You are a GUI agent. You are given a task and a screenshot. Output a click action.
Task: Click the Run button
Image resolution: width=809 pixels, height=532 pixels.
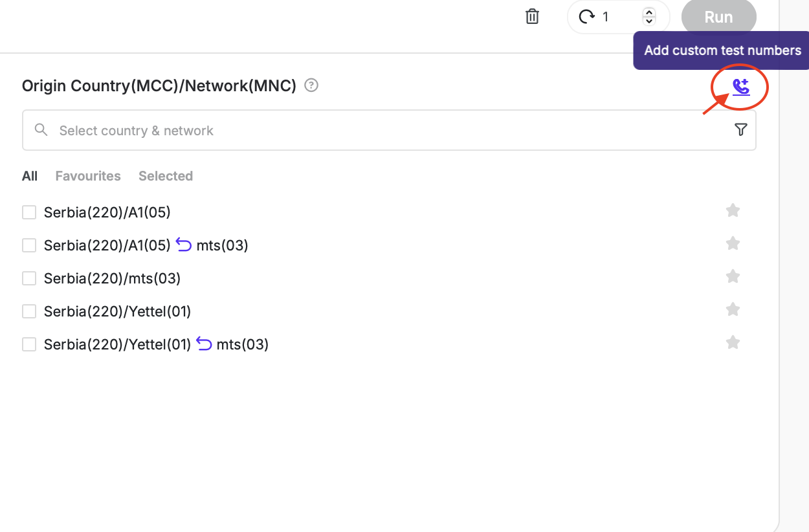pos(718,17)
